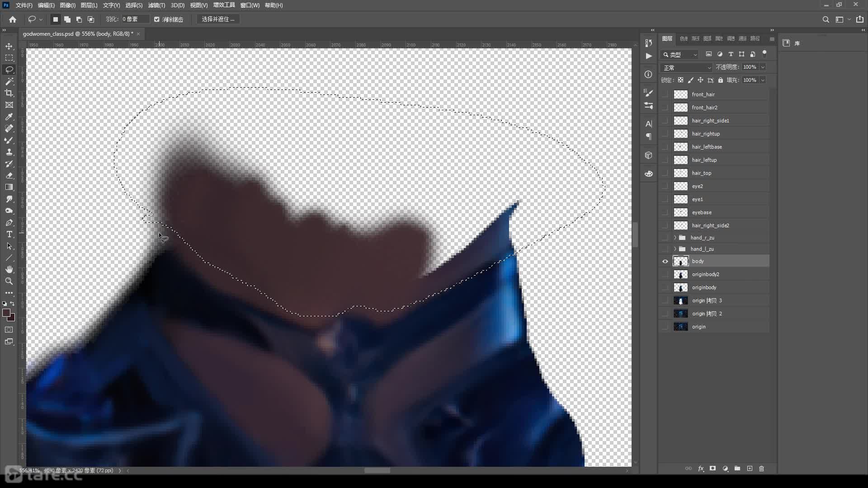
Task: Open the opacity slider dropdown arrow
Action: pyautogui.click(x=763, y=67)
